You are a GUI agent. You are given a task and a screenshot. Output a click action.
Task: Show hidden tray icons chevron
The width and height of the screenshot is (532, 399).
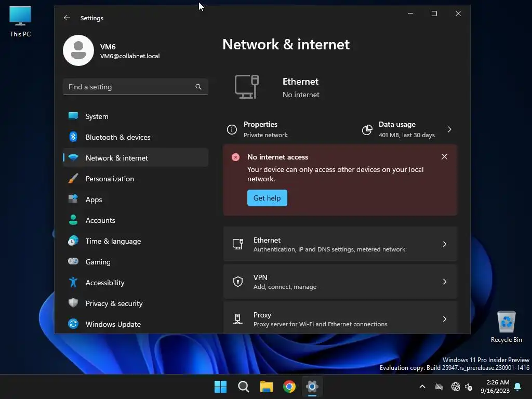[422, 387]
